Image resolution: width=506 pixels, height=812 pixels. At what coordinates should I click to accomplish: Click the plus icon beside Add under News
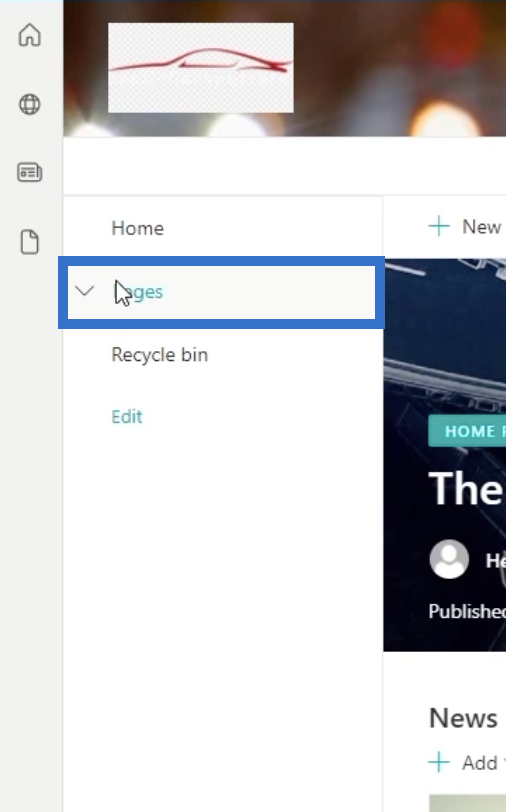439,762
